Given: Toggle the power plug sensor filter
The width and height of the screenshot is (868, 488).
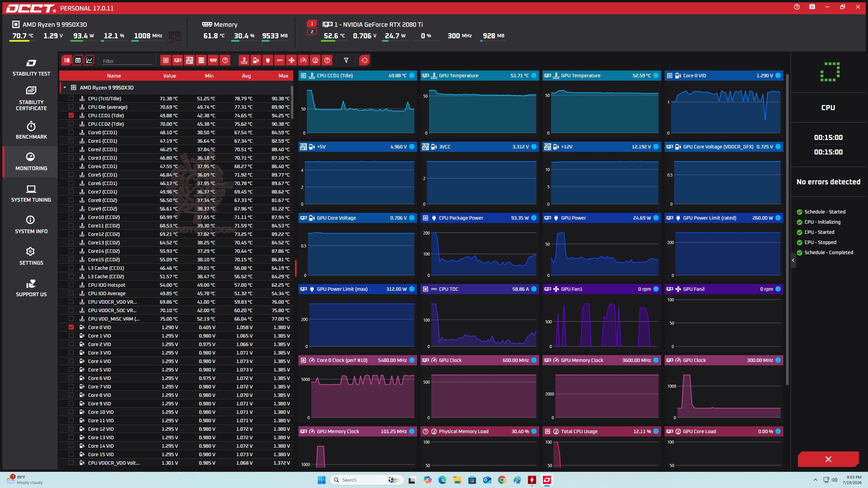Looking at the screenshot, I should pos(268,60).
